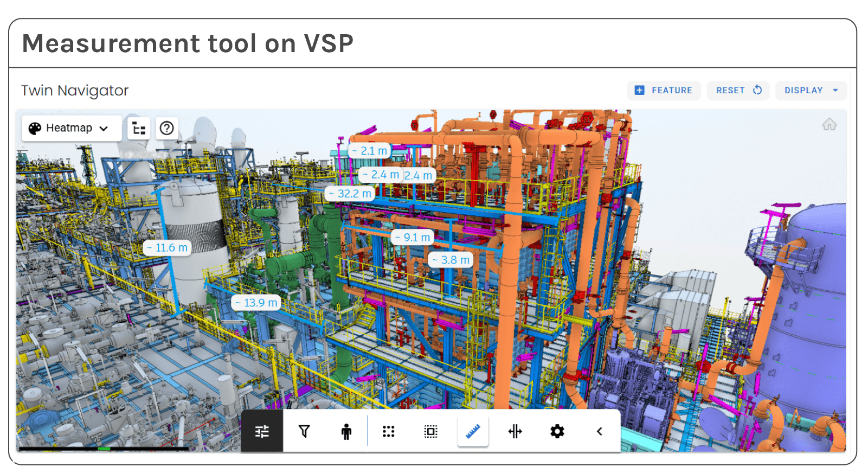Open the gear settings icon in toolbar

point(557,431)
